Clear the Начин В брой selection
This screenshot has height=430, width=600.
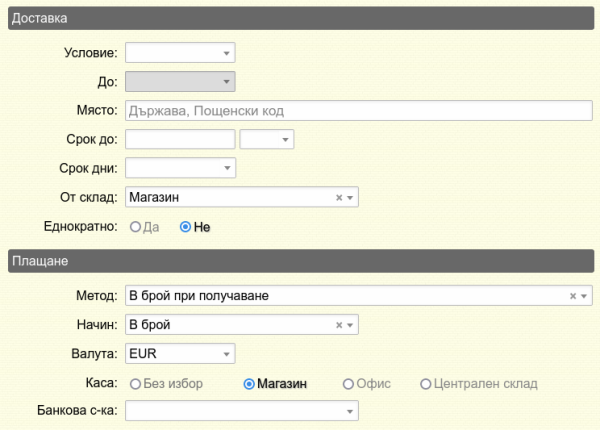tap(339, 325)
